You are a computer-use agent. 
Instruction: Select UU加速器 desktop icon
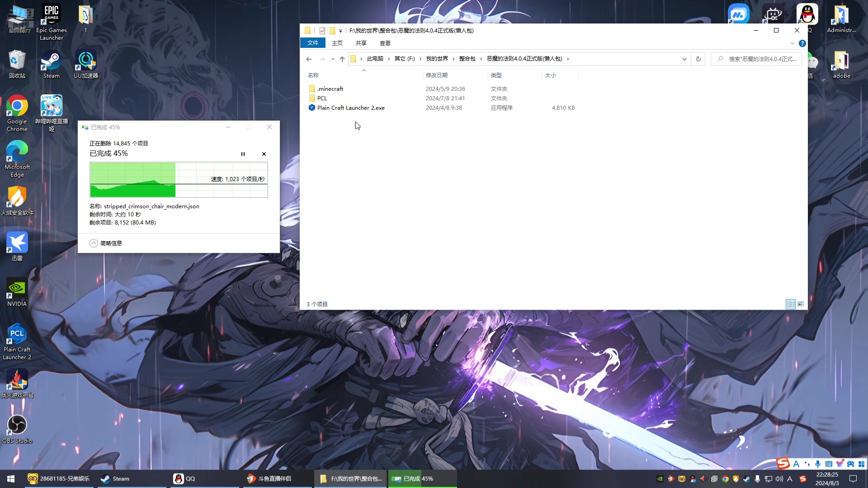click(86, 64)
